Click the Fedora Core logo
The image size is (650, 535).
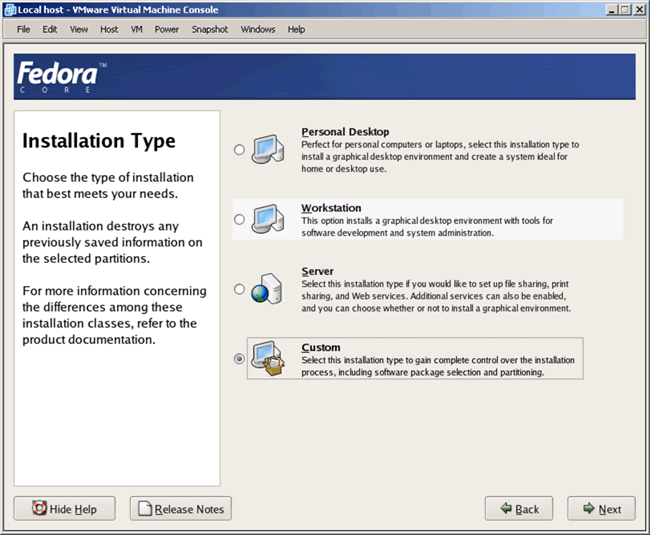click(x=58, y=78)
